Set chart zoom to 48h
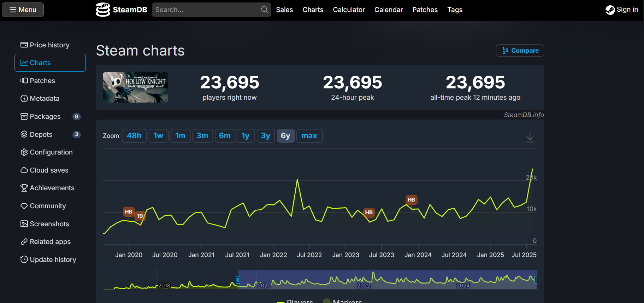Viewport: 644px width, 303px height. pos(134,136)
